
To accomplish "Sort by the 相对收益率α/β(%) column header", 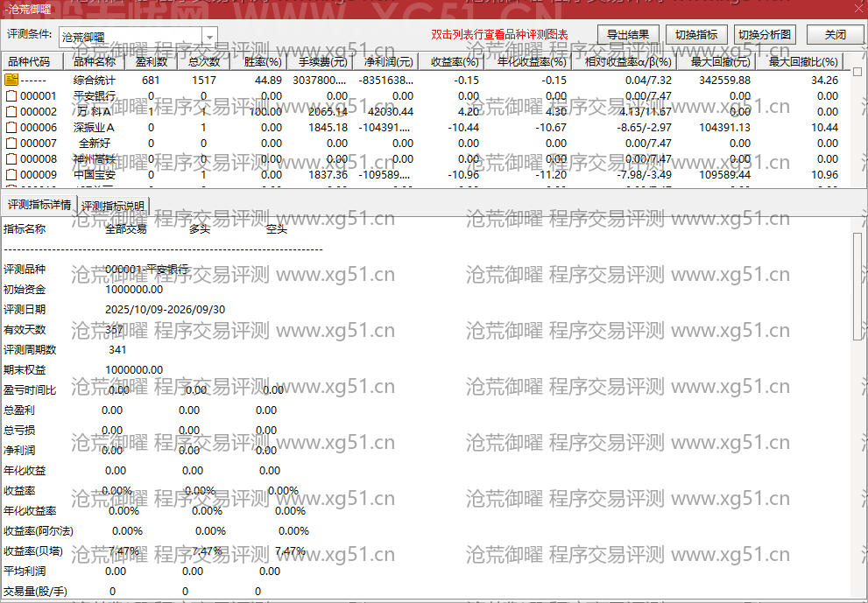I will pos(625,61).
